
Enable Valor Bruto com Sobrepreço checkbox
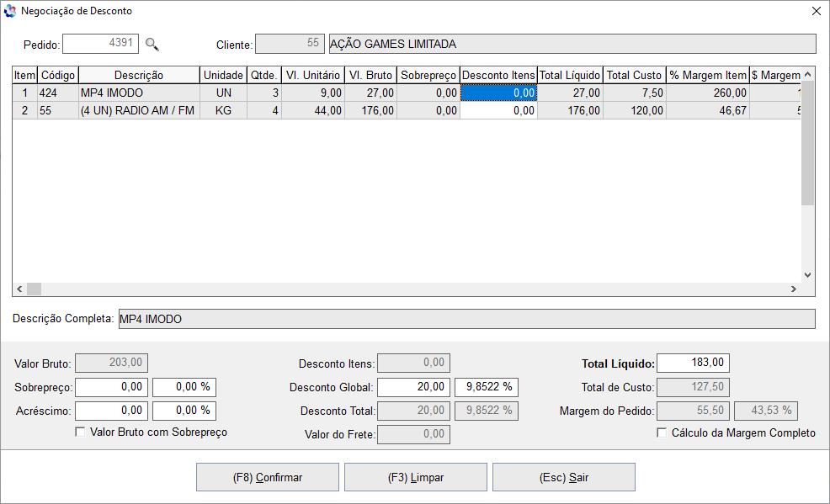pos(81,432)
